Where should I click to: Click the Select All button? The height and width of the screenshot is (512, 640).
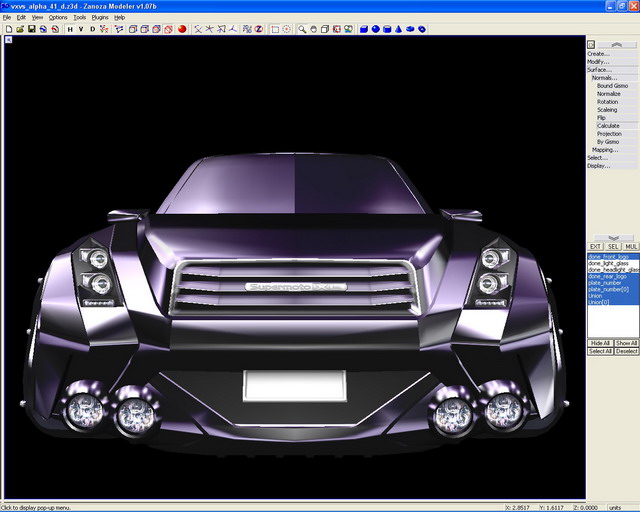pyautogui.click(x=600, y=351)
